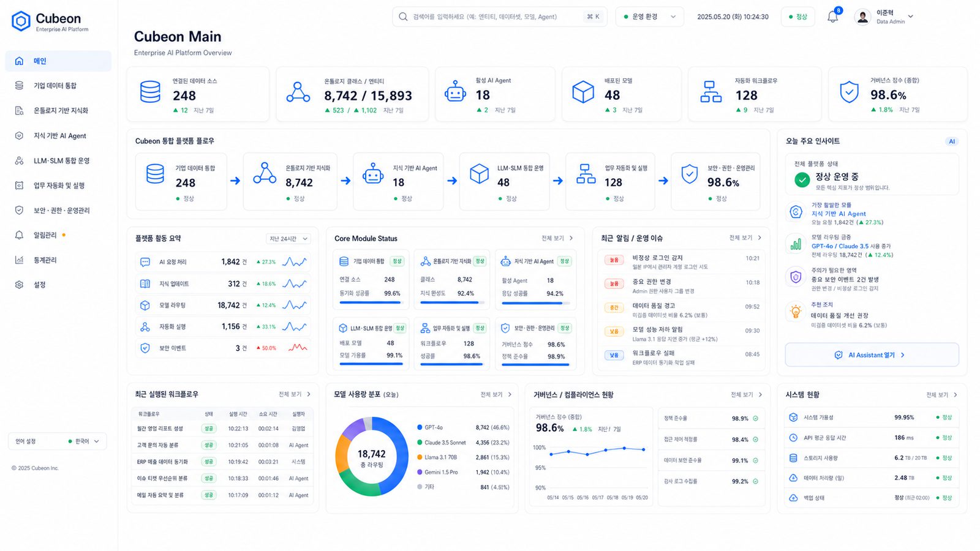Click robot icon on 활성 AI Agent card
Image resolution: width=980 pixels, height=551 pixels.
click(455, 92)
